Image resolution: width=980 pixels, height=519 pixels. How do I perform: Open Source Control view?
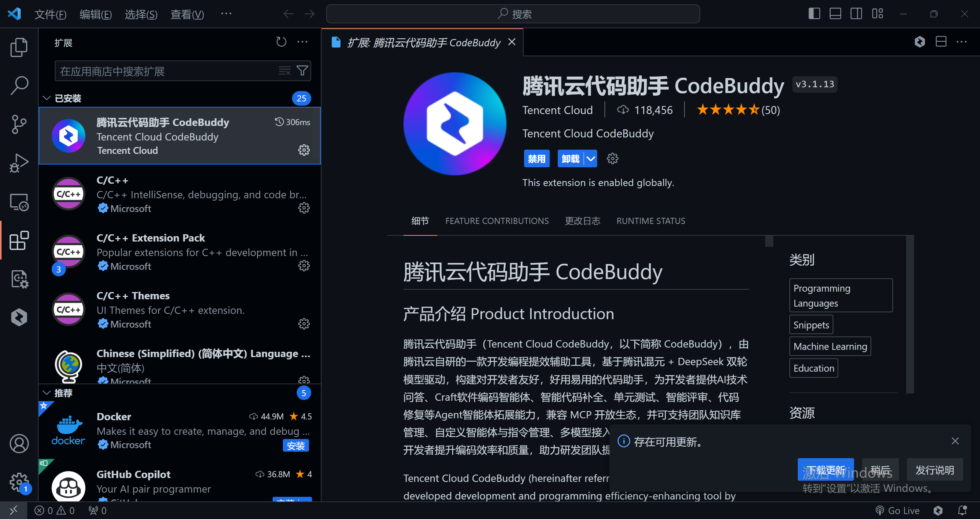point(19,124)
